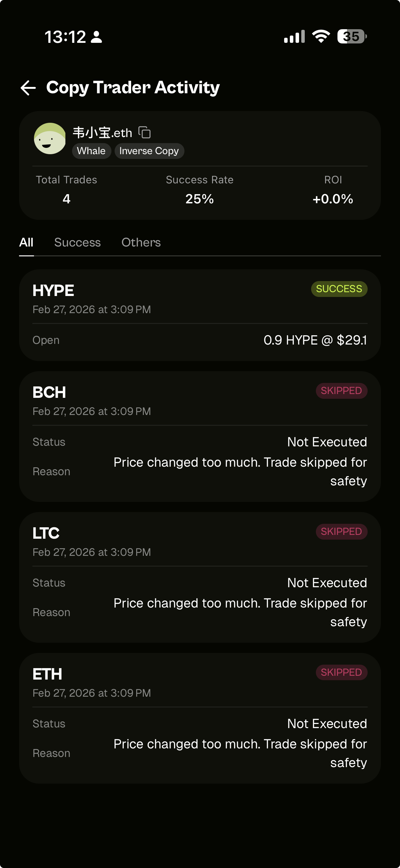Tap the SUCCESS badge on HYPE
The height and width of the screenshot is (868, 400).
(339, 289)
